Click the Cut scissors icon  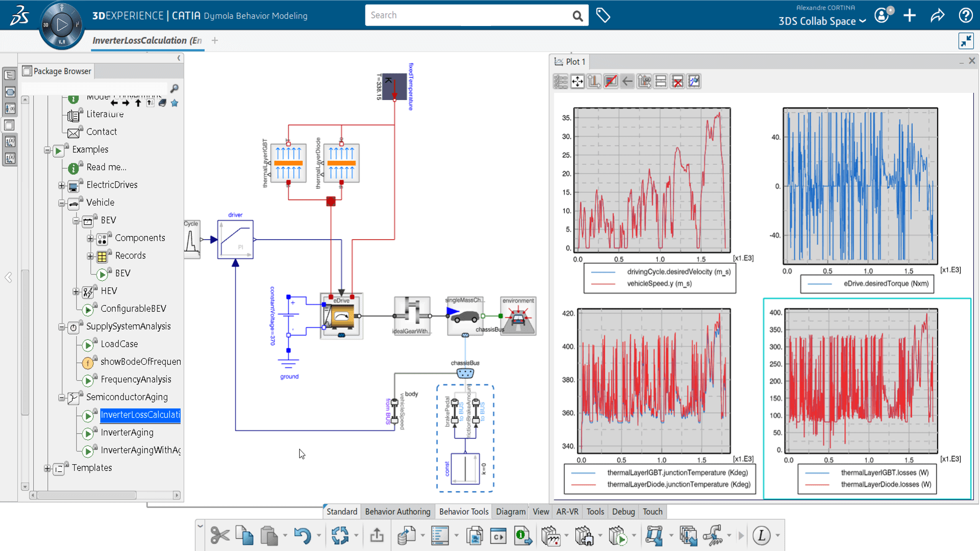[x=220, y=536]
